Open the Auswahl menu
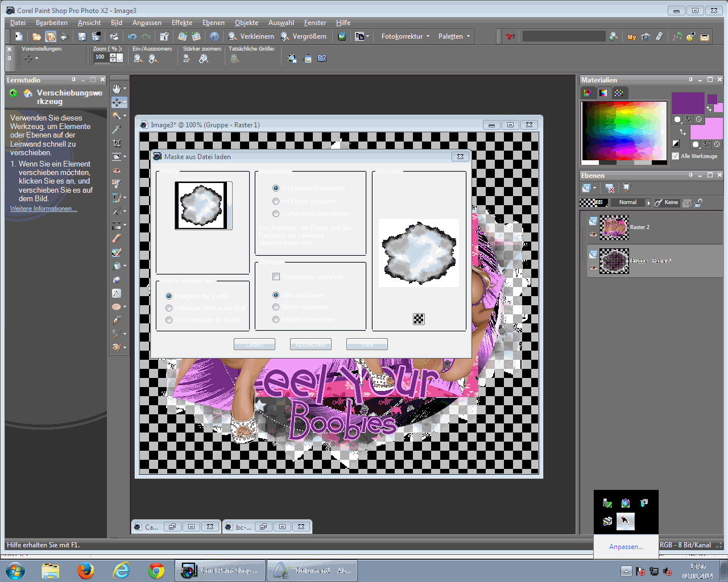The width and height of the screenshot is (728, 582). tap(281, 23)
